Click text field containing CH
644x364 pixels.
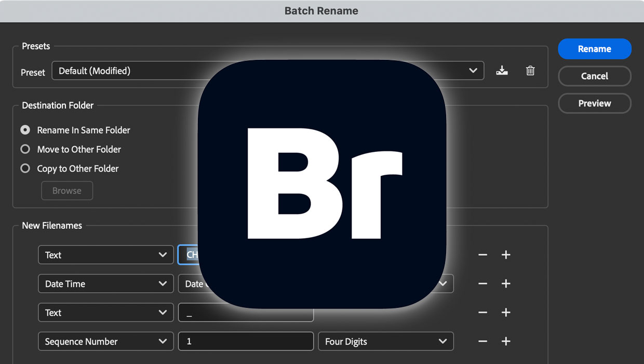point(189,255)
